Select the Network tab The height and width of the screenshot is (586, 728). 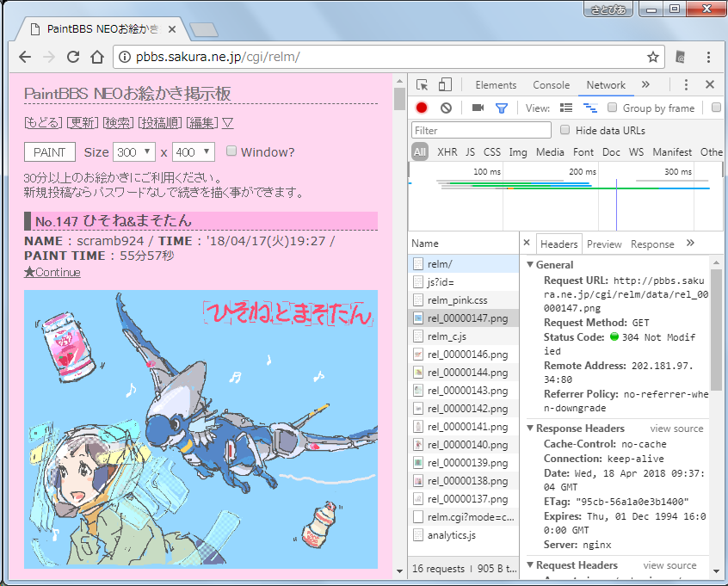pyautogui.click(x=606, y=85)
